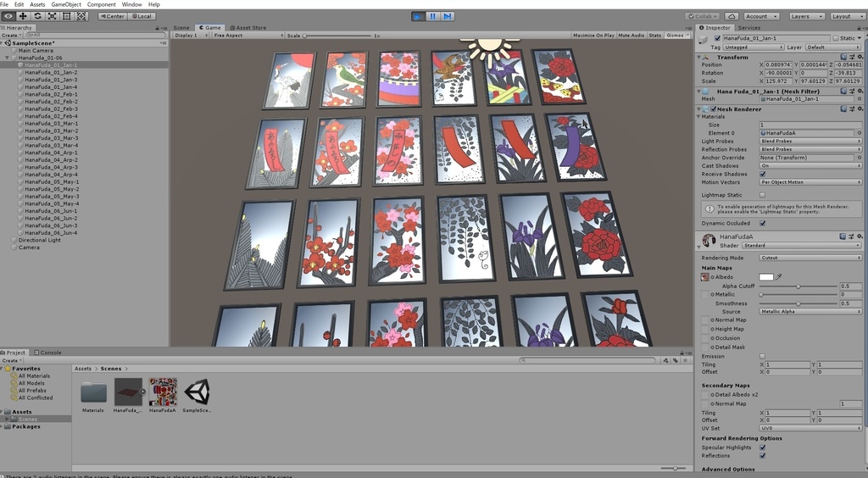Toggle the Receive Shadows checkbox

tap(763, 174)
